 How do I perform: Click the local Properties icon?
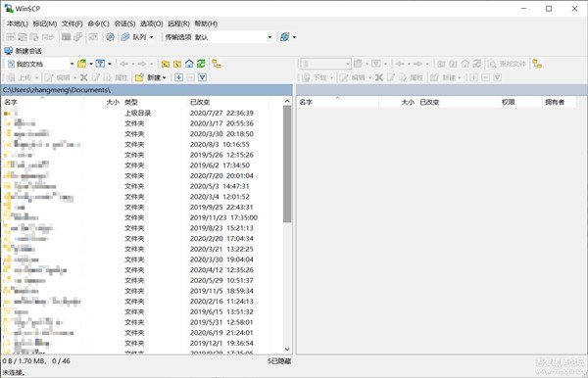[x=108, y=77]
